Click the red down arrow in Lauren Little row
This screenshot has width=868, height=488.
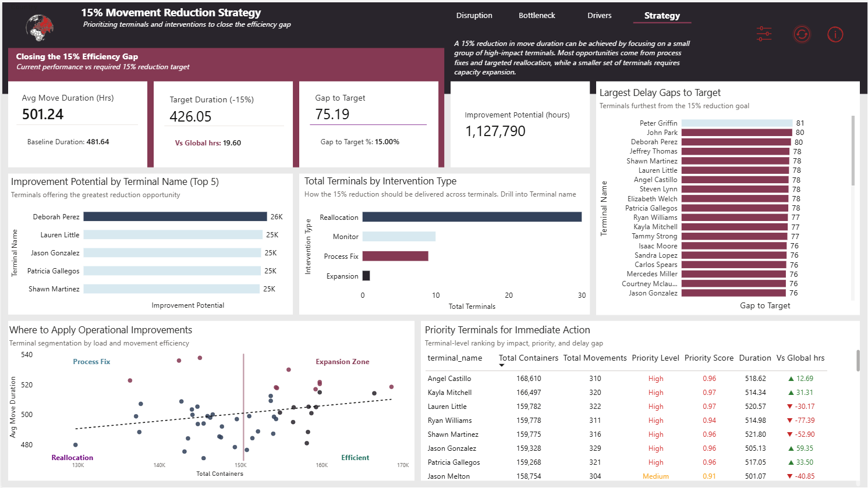pyautogui.click(x=790, y=407)
